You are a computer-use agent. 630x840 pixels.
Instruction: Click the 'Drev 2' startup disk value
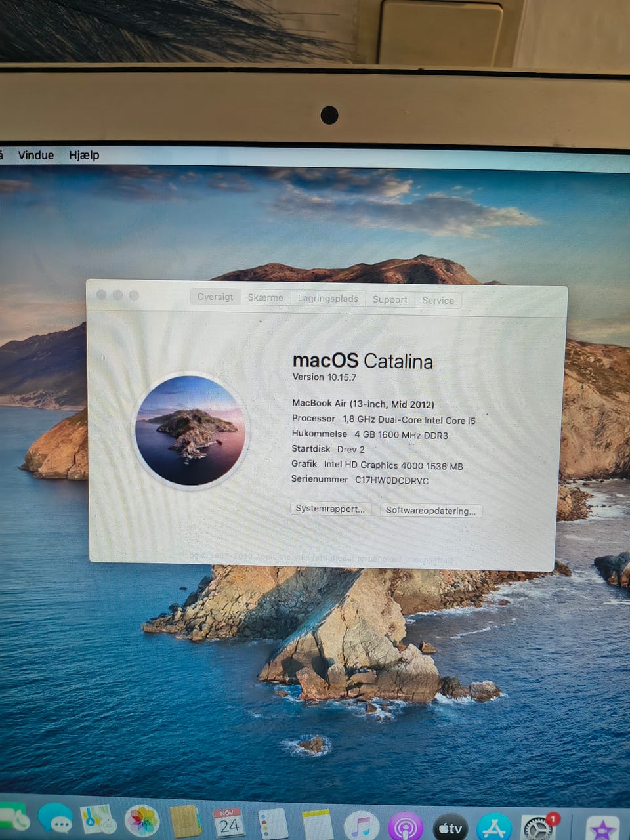[350, 450]
